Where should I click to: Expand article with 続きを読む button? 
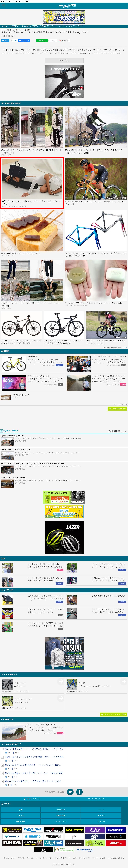tap(64, 60)
